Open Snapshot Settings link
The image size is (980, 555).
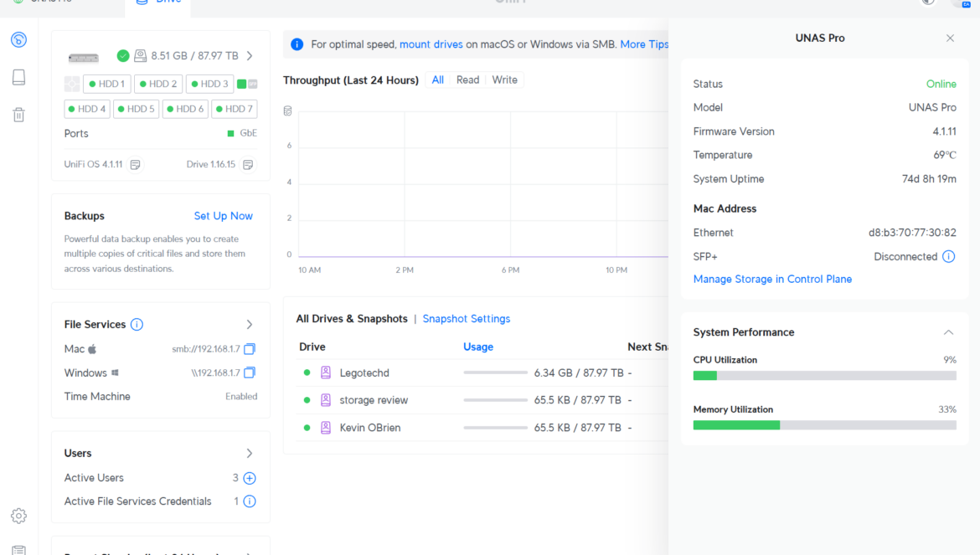467,318
